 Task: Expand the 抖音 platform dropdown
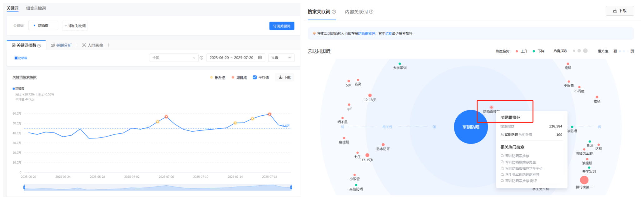click(x=281, y=58)
